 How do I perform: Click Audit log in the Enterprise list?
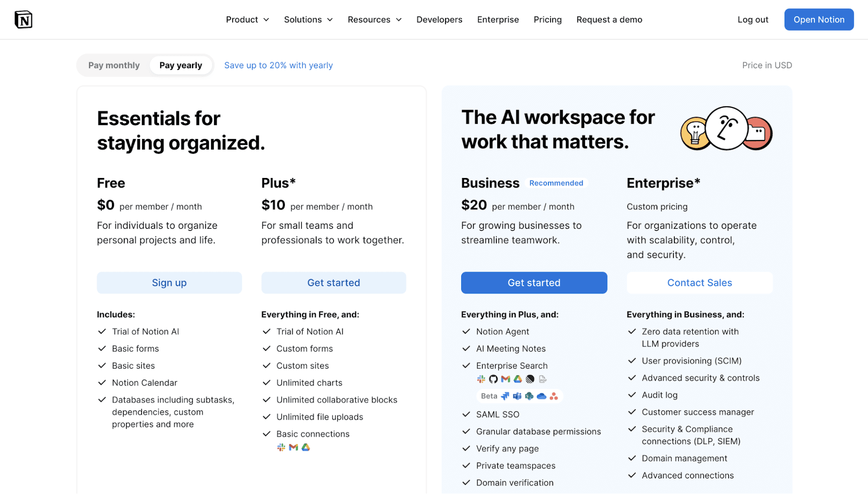pyautogui.click(x=660, y=395)
